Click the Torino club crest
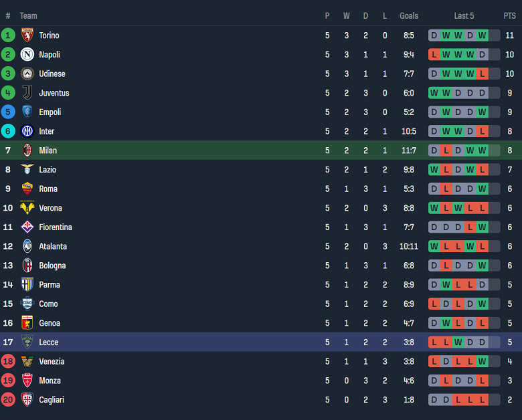Screen dimensions: 522x420 pyautogui.click(x=27, y=35)
